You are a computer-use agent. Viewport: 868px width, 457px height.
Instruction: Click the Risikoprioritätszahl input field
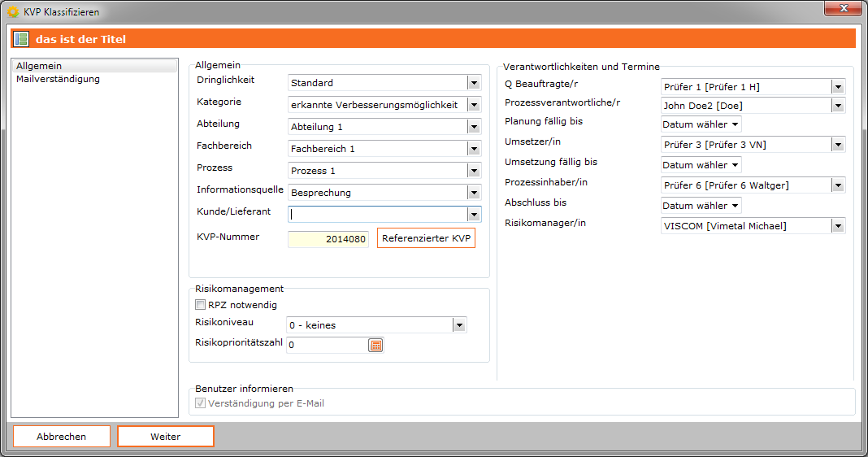tap(328, 345)
